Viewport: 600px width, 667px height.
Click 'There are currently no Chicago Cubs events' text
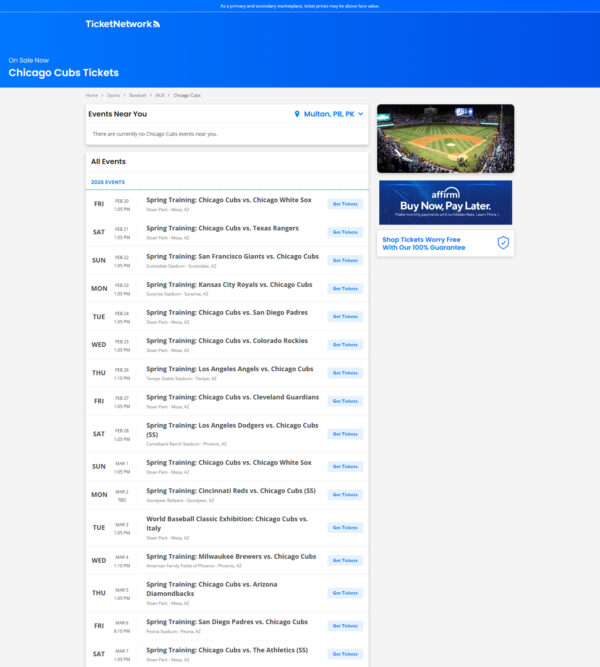[x=155, y=134]
